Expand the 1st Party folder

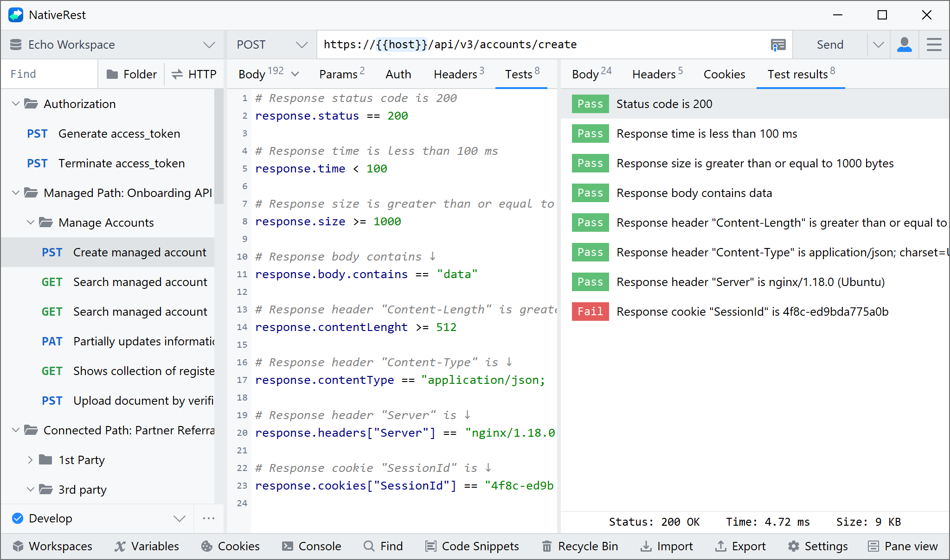[30, 460]
